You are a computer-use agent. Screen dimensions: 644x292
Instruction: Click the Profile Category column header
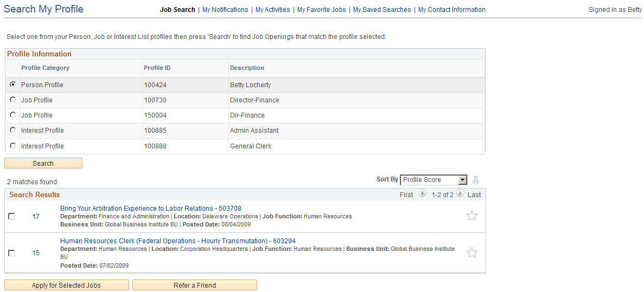[45, 68]
